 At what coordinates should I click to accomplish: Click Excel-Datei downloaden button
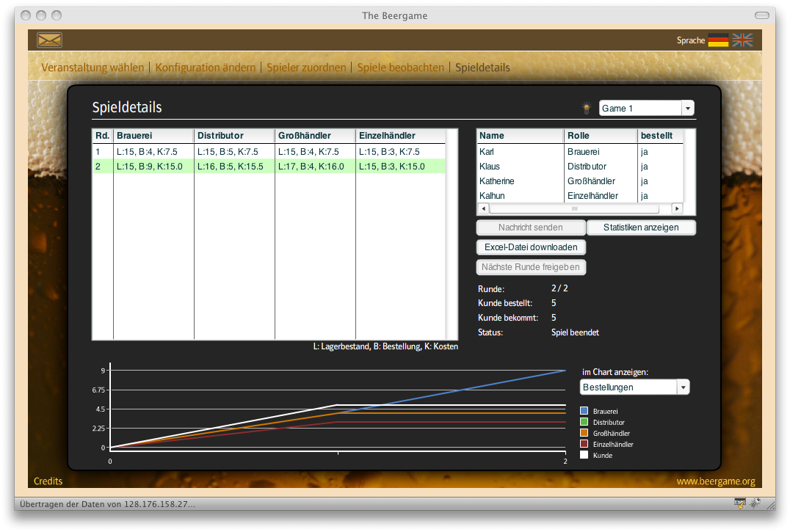click(x=531, y=247)
